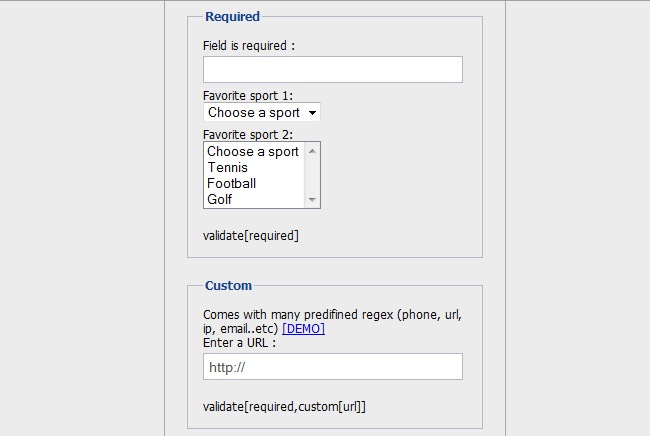Click the 'validate[required]' text
The image size is (650, 436).
click(x=251, y=236)
